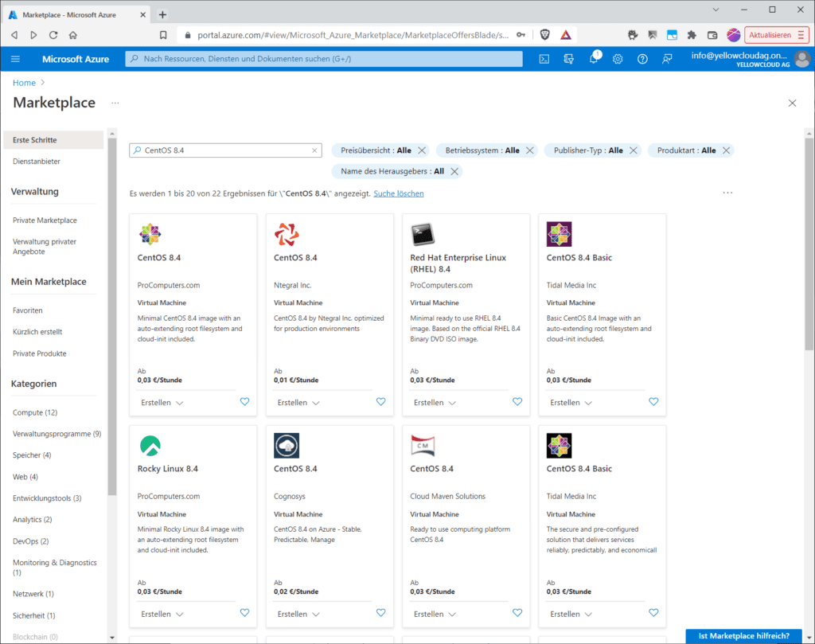815x644 pixels.
Task: Favorite the first-row CentOS 8.4 Basic offer
Action: (653, 402)
